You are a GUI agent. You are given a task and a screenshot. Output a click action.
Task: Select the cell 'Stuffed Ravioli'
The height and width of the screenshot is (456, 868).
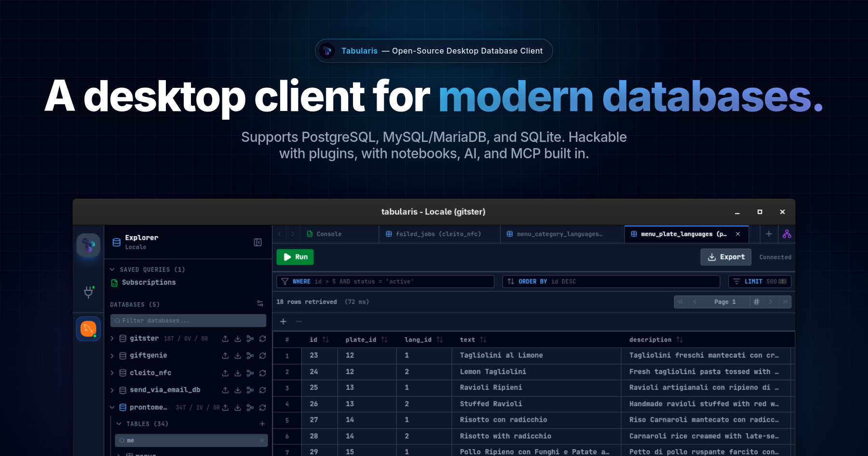tap(536, 404)
